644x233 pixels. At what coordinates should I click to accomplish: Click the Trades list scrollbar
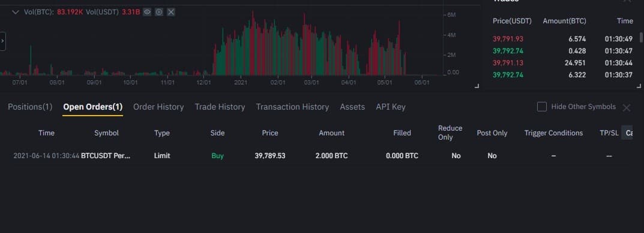641,38
